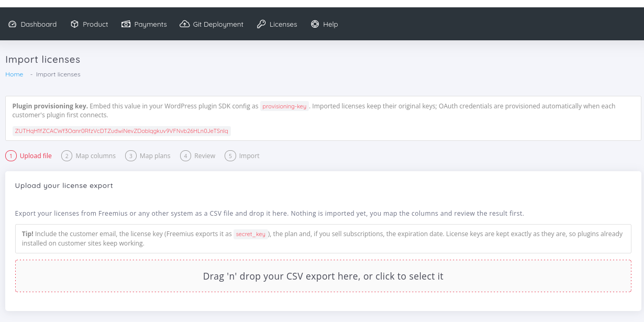The height and width of the screenshot is (322, 644).
Task: Click step number 5 circle
Action: [230, 156]
